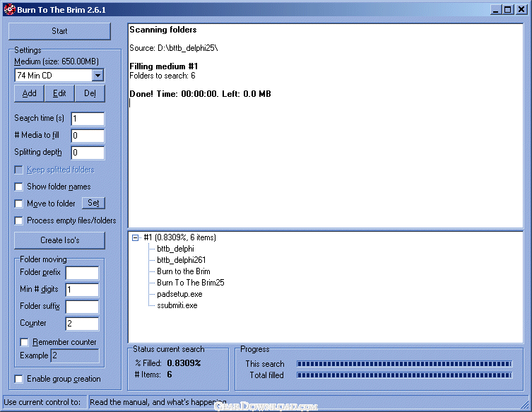Focus the Splitting depth field

[x=88, y=153]
